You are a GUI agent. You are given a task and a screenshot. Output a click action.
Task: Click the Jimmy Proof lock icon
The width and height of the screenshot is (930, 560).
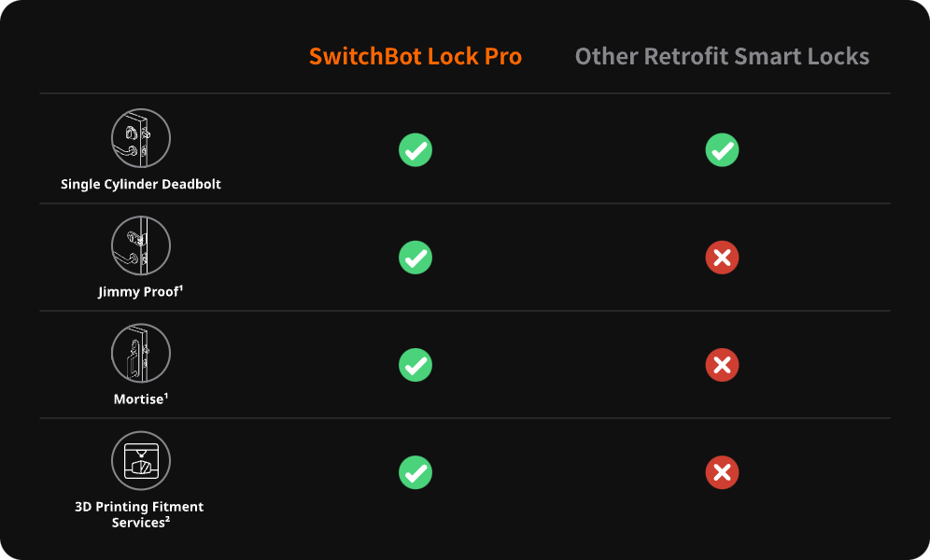pos(141,245)
